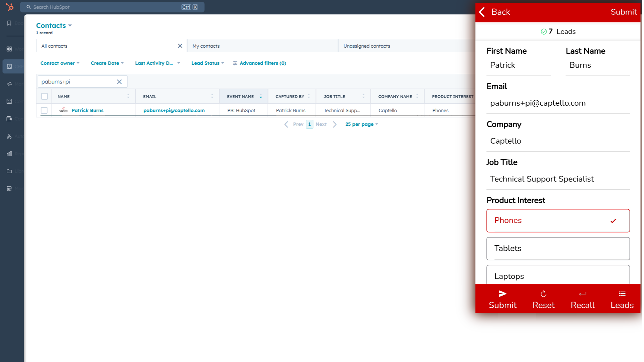Change the 25 per page setting

point(361,124)
